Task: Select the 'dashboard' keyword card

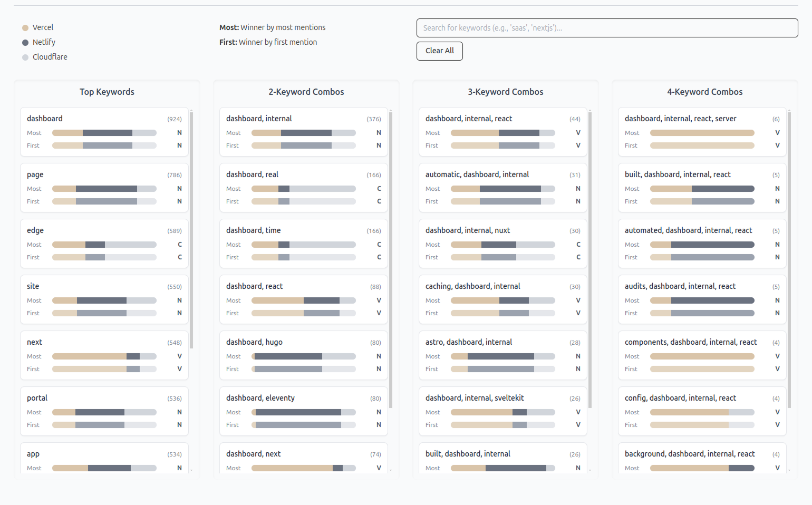Action: tap(104, 131)
